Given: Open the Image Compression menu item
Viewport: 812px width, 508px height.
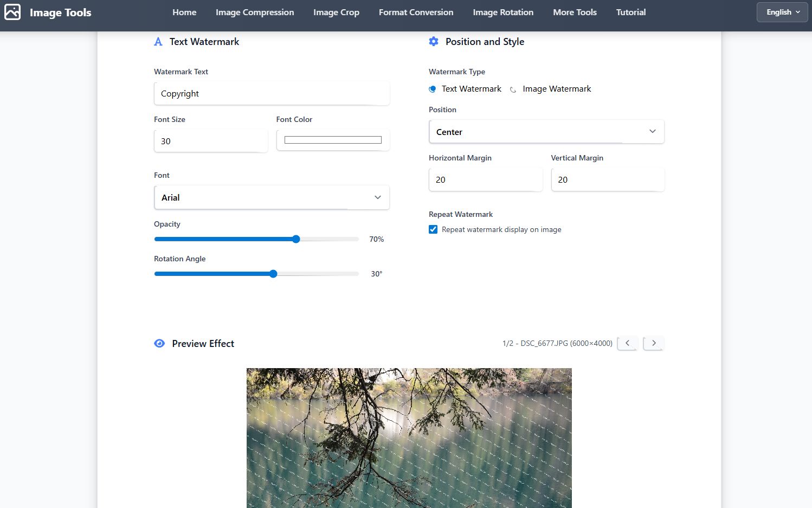Looking at the screenshot, I should [255, 12].
